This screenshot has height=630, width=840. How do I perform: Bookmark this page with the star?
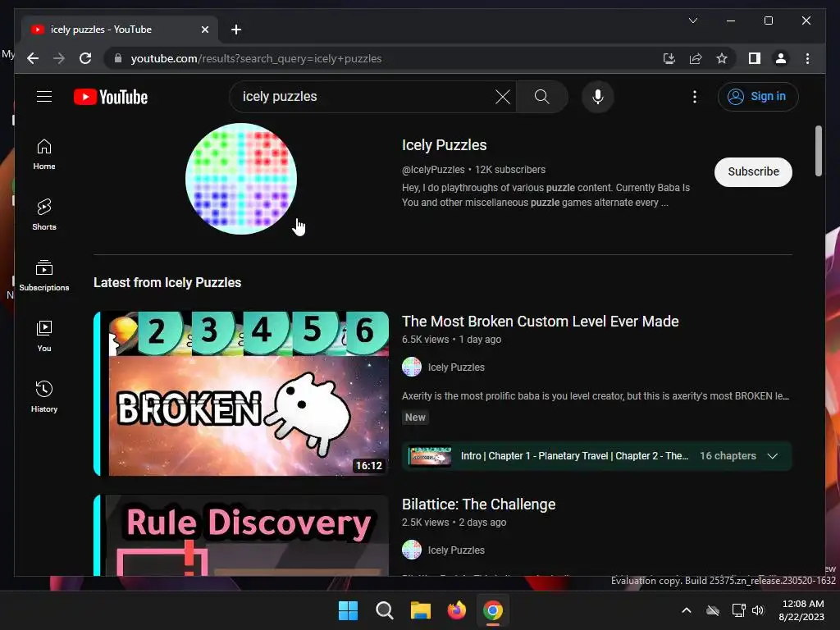pyautogui.click(x=722, y=58)
